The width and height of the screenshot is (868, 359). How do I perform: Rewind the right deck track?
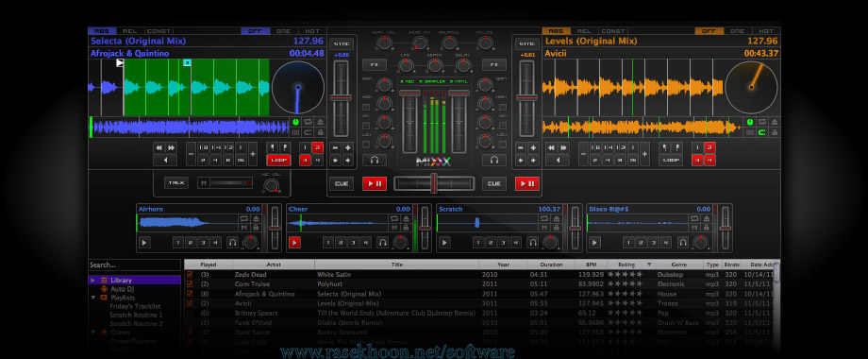551,147
